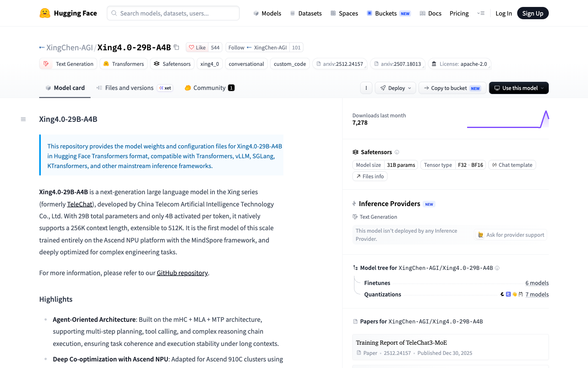Copy model name with clipboard icon
Image resolution: width=588 pixels, height=368 pixels.
pyautogui.click(x=176, y=47)
